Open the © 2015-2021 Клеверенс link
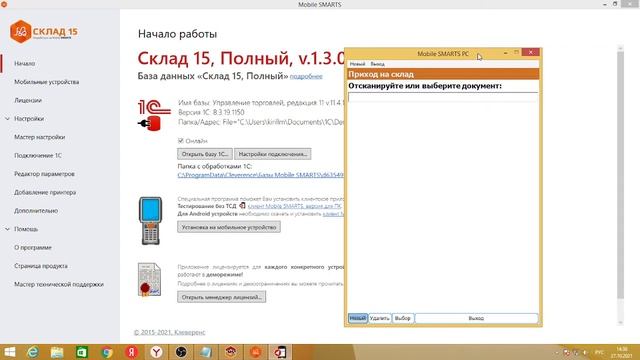Screen dimensions: 640x360 tap(169, 332)
